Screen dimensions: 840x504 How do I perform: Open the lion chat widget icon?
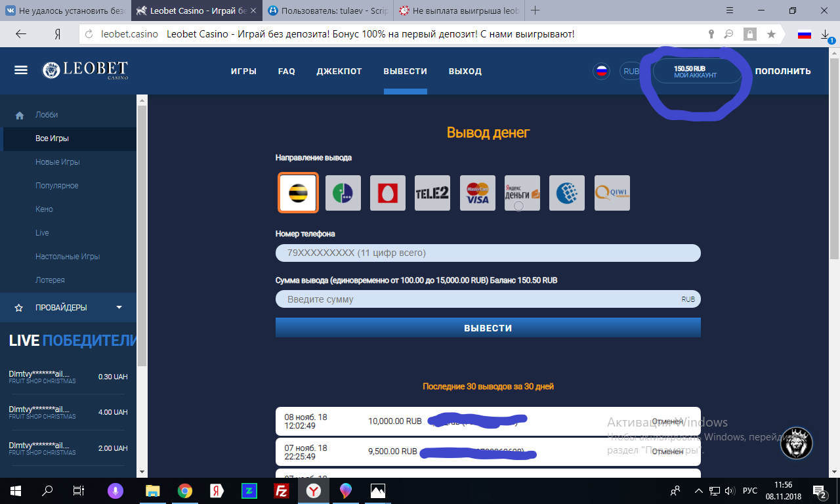pyautogui.click(x=797, y=443)
